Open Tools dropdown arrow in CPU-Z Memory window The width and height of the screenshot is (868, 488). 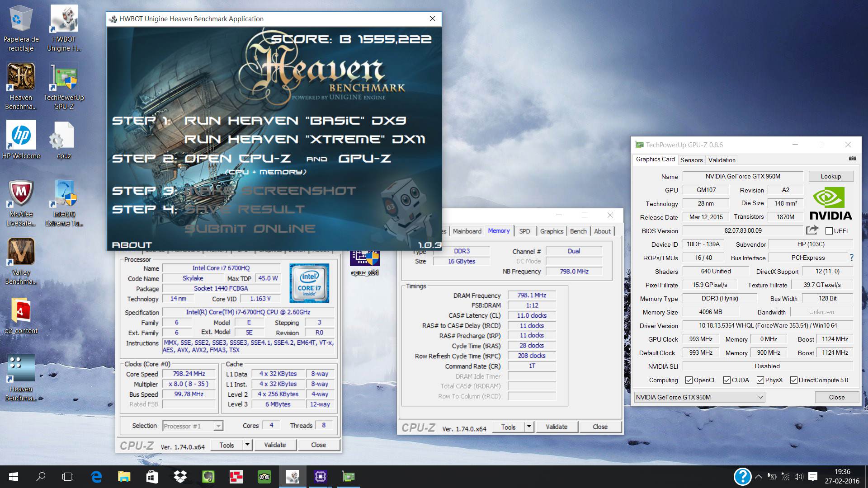529,427
